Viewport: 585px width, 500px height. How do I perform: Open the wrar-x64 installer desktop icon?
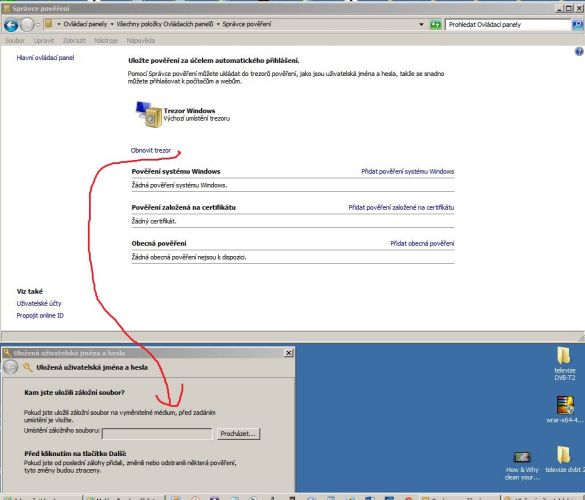coord(564,409)
